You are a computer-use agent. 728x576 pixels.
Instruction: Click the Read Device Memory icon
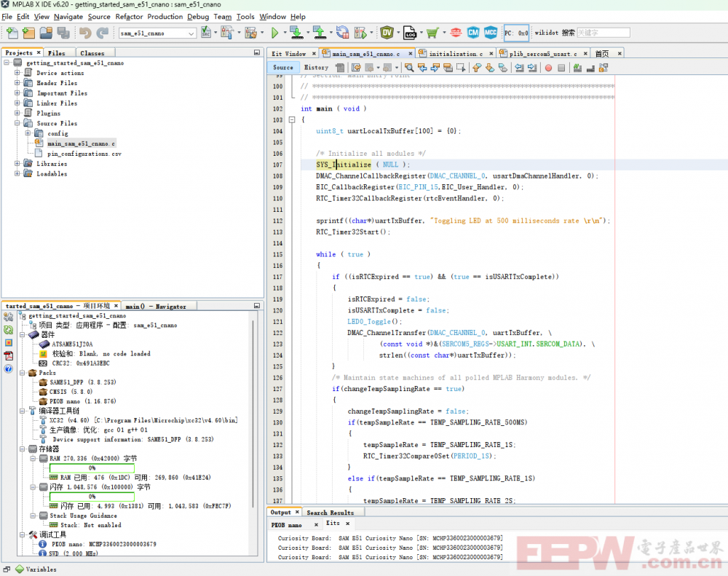tap(320, 33)
